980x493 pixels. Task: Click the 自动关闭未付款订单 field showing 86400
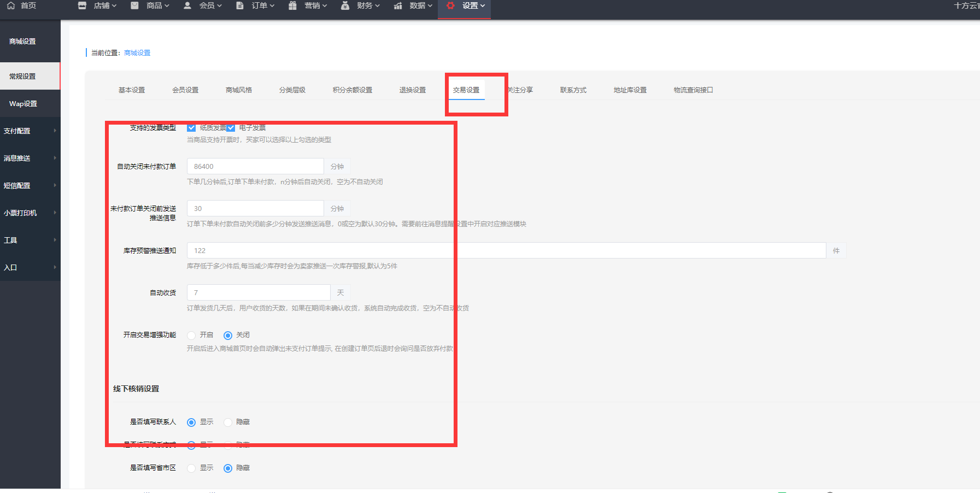[255, 166]
